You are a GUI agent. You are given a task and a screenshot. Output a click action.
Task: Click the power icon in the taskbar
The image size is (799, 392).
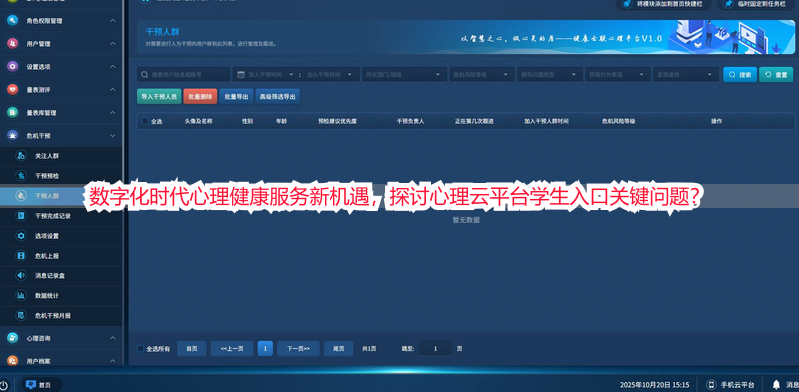tap(4, 385)
